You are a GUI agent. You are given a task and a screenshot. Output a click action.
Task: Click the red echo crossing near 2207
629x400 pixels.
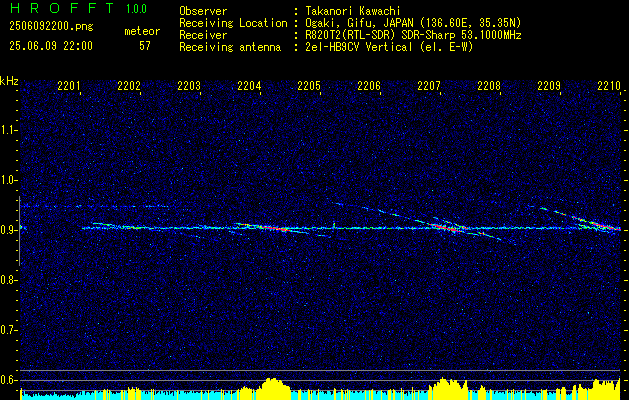(447, 227)
